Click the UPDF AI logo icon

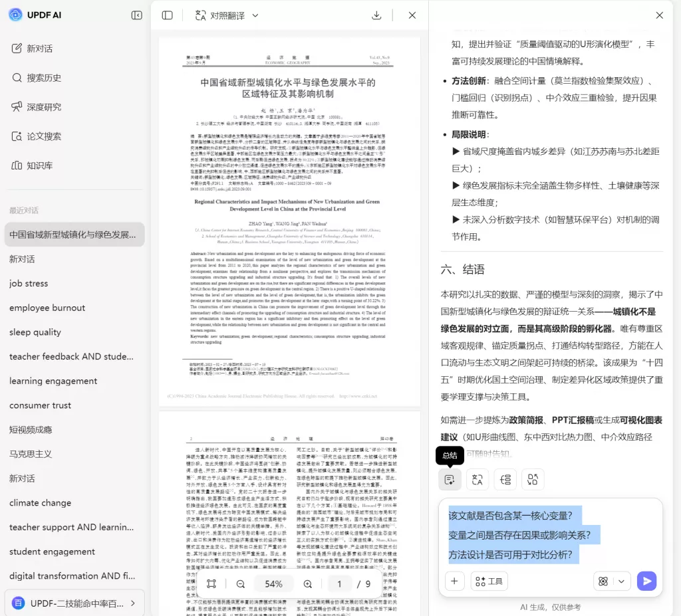[x=16, y=15]
